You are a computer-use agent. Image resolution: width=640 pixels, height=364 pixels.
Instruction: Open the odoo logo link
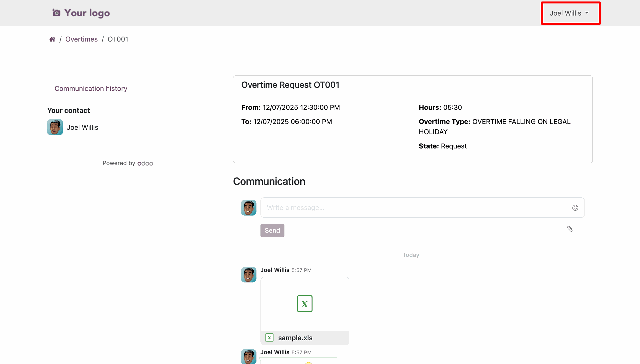pyautogui.click(x=145, y=163)
